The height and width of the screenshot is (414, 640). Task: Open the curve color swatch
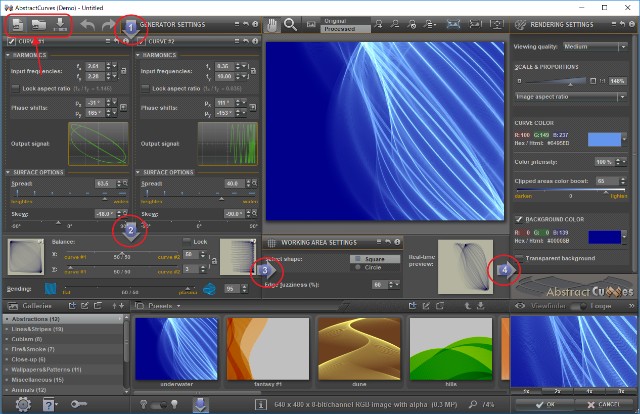(604, 139)
